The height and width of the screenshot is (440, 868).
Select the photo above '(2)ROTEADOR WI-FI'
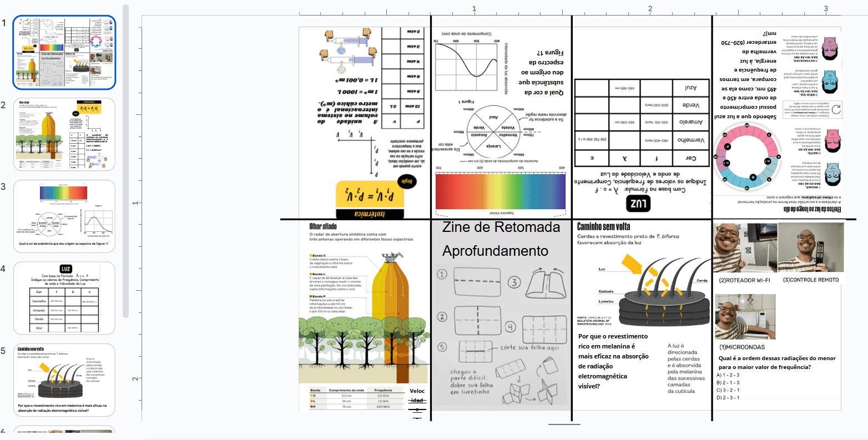745,247
